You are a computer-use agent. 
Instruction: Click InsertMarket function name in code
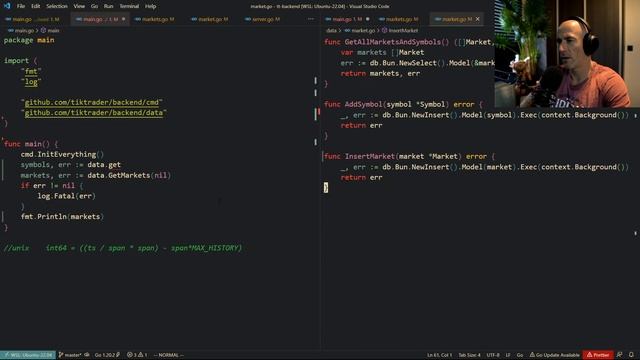[x=370, y=156]
